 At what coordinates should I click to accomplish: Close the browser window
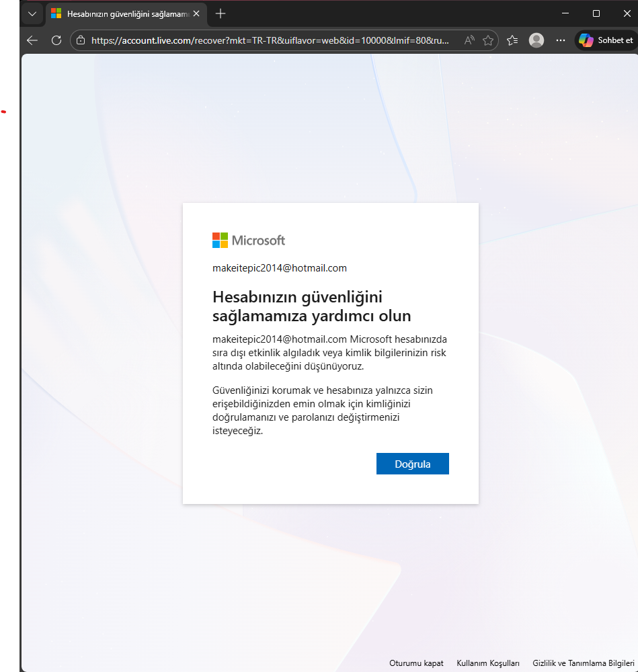(x=627, y=13)
